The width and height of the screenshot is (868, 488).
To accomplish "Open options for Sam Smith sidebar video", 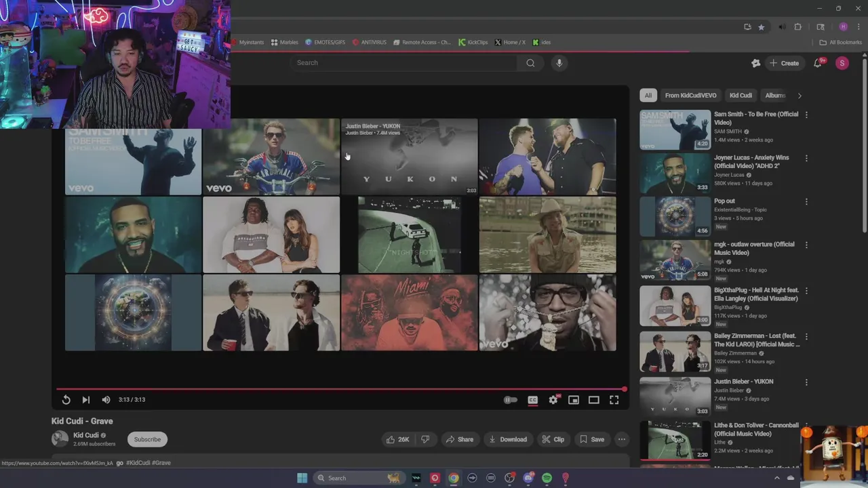I will (806, 115).
